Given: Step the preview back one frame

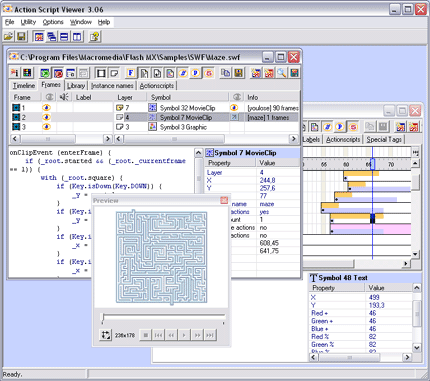Looking at the screenshot, I should pyautogui.click(x=171, y=335).
